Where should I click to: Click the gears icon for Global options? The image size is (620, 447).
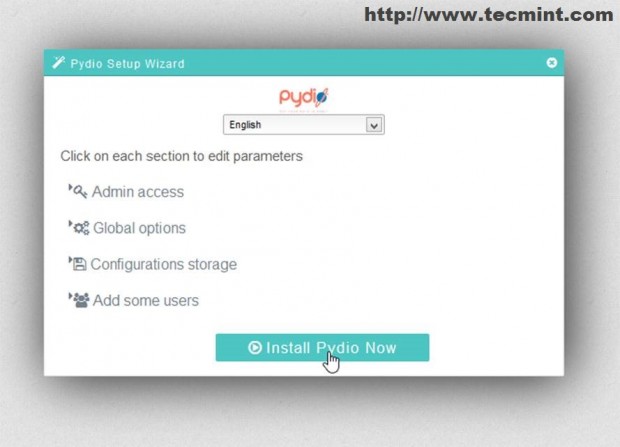[81, 228]
